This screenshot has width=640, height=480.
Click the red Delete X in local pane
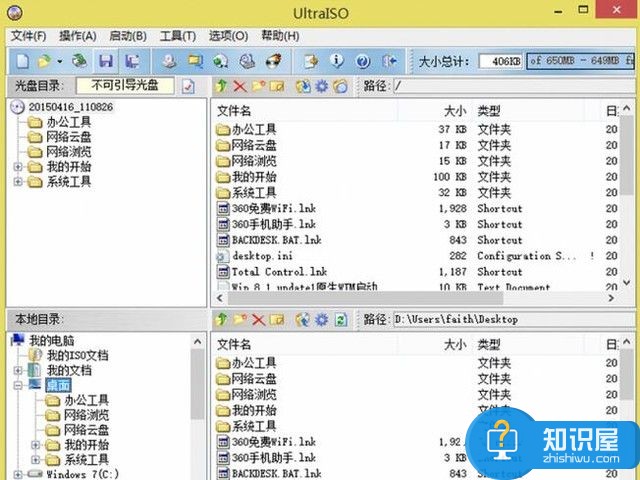[x=258, y=320]
